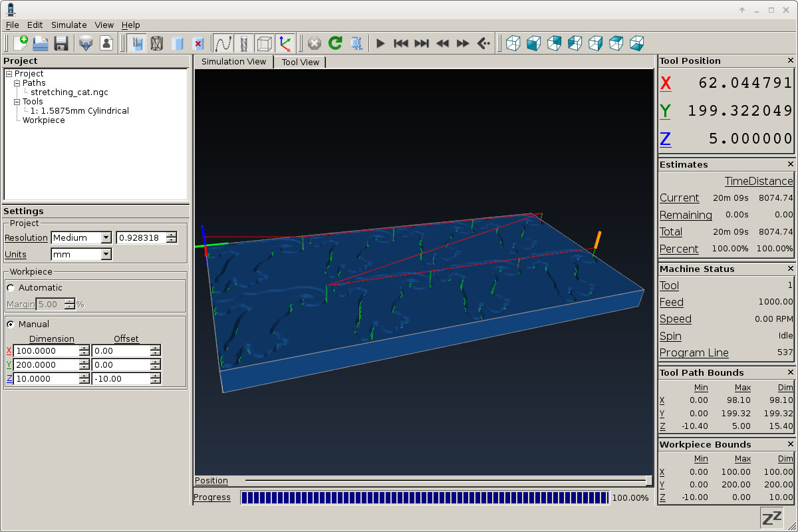
Task: Select the 1.5875mm Cylindrical tool entry
Action: point(80,111)
